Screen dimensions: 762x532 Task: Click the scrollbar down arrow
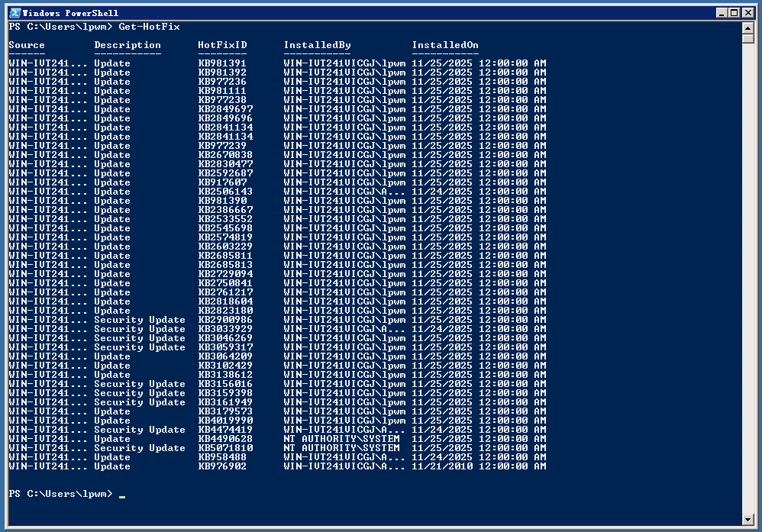[x=748, y=520]
